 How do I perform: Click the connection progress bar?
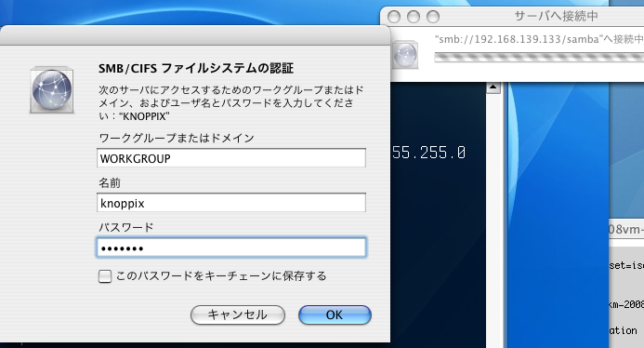pos(539,58)
